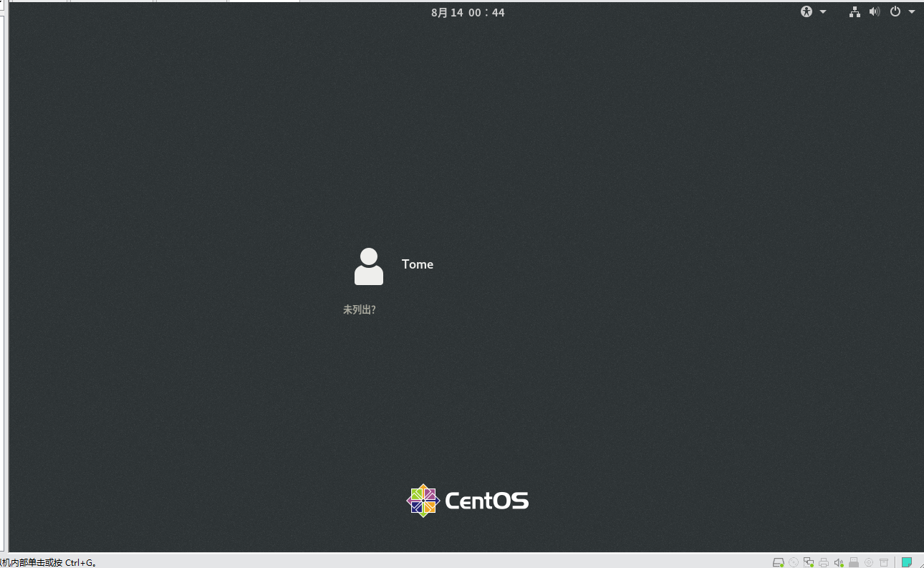This screenshot has width=924, height=568.
Task: Click the VMware network adapter status icon
Action: 809,562
